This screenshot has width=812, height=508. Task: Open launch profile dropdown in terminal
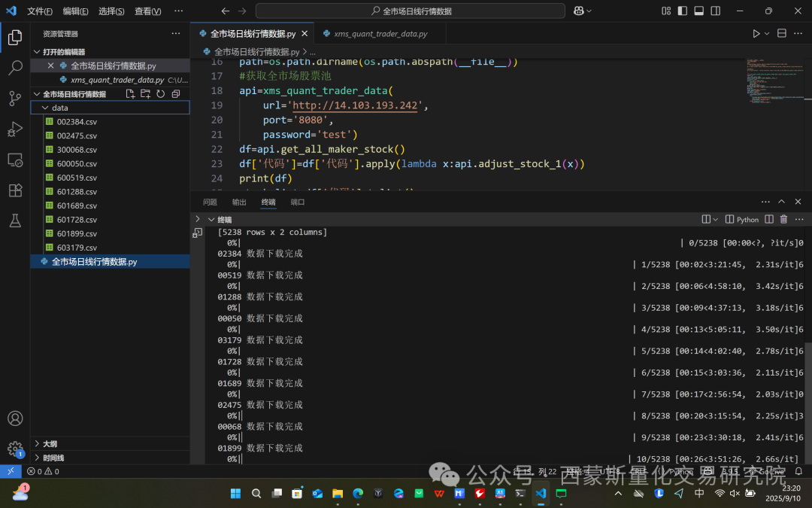pyautogui.click(x=715, y=219)
